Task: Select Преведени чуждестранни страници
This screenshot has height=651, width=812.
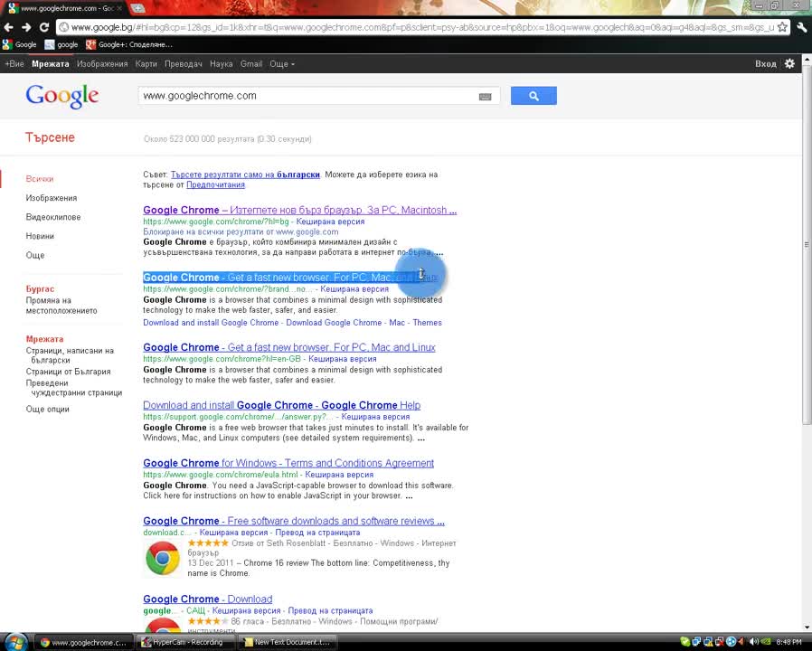Action: click(74, 388)
